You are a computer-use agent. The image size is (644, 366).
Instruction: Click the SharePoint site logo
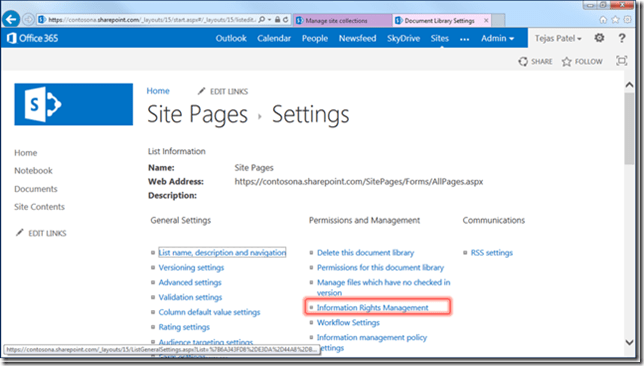[x=74, y=104]
